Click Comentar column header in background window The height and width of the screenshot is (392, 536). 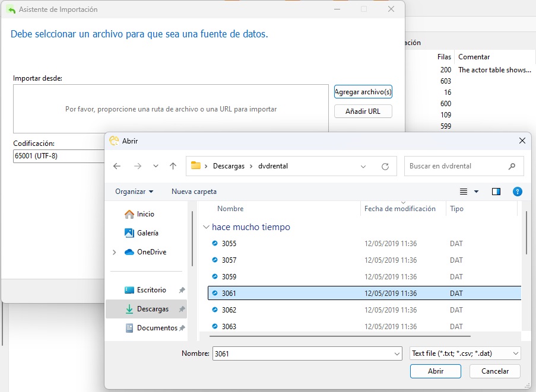[x=474, y=57]
